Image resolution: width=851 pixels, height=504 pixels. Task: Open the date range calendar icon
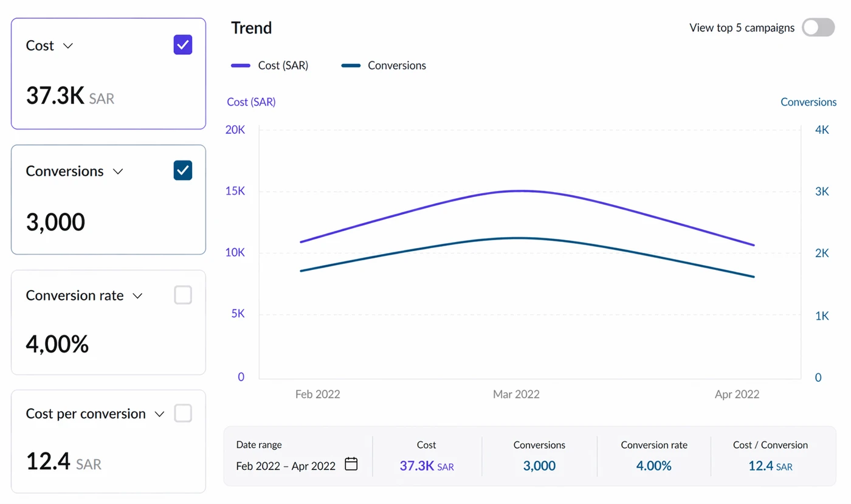(351, 464)
